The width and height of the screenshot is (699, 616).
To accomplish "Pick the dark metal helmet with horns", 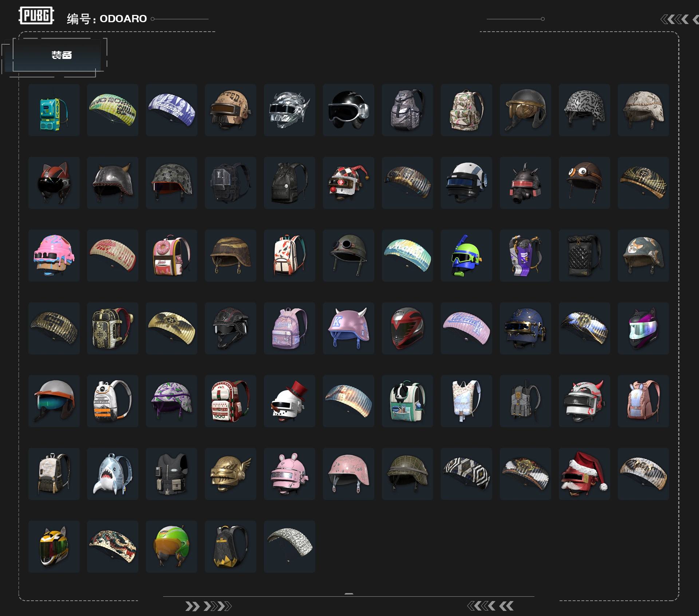I will pyautogui.click(x=113, y=183).
